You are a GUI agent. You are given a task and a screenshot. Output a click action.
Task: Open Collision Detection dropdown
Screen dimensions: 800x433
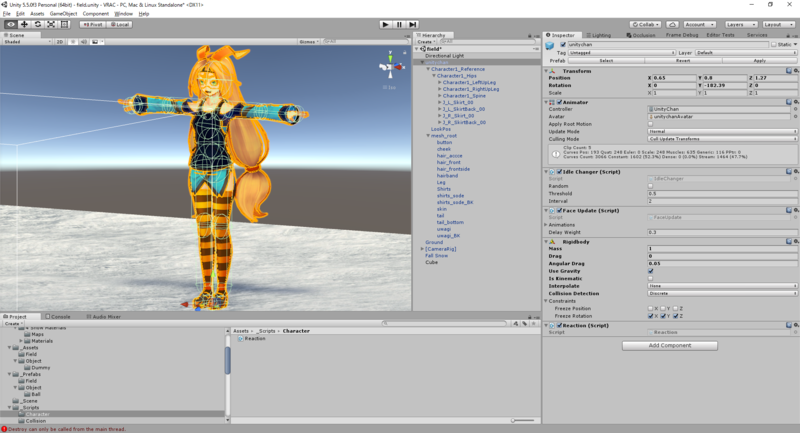tap(722, 294)
